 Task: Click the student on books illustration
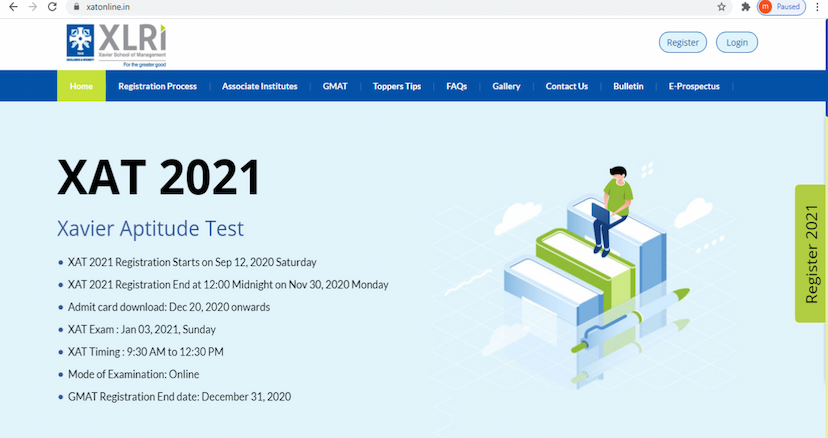click(x=586, y=275)
